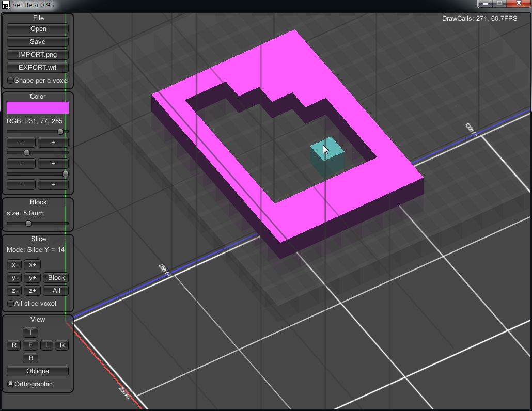
Task: Set slice mode to Block
Action: (56, 278)
